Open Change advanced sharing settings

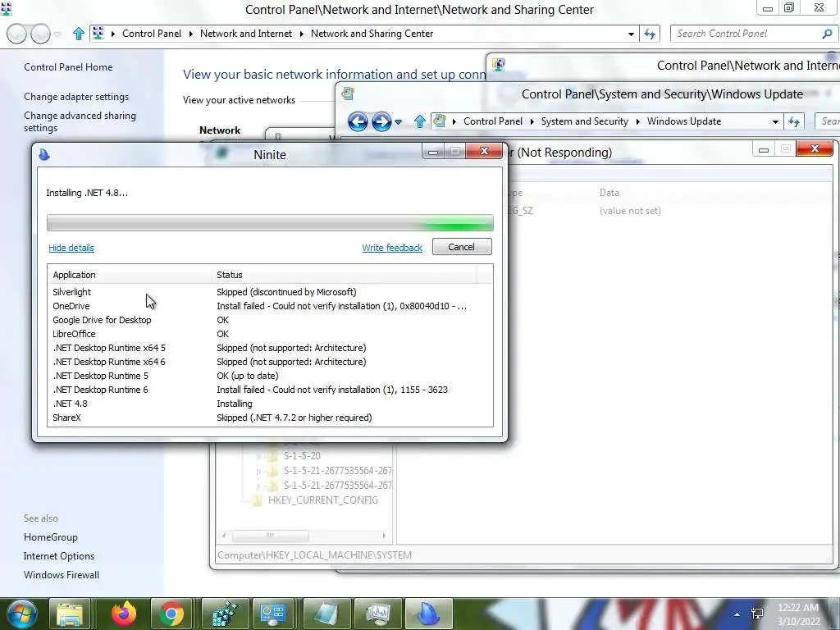point(80,121)
